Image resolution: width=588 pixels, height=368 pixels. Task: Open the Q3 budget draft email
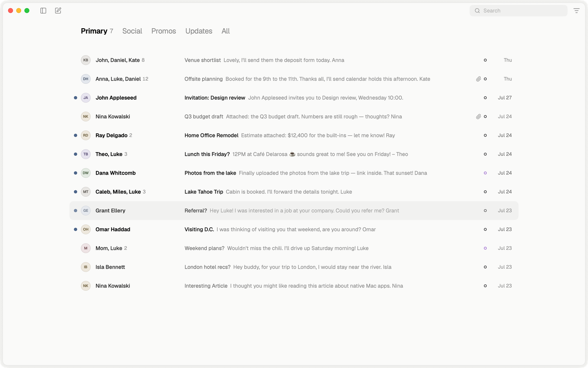(294, 117)
